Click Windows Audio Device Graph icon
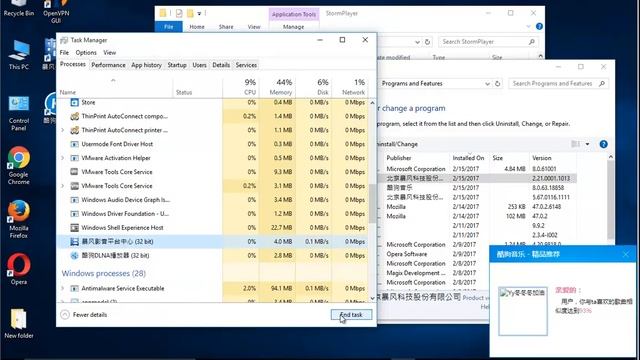640x360 pixels. [74, 200]
